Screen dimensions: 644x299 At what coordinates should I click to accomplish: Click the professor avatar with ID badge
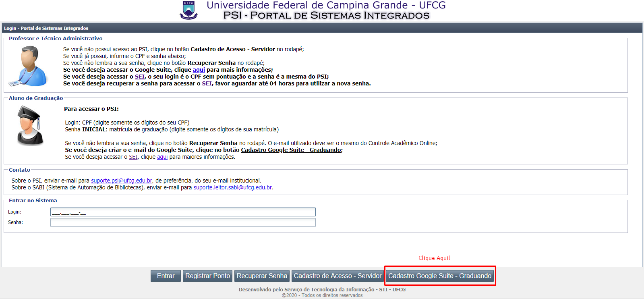click(28, 66)
